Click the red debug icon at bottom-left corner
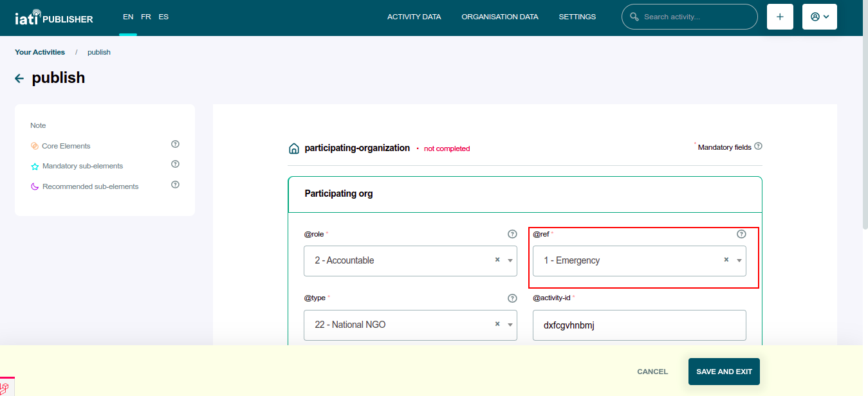Screen dimensions: 868x396 [x=5, y=388]
